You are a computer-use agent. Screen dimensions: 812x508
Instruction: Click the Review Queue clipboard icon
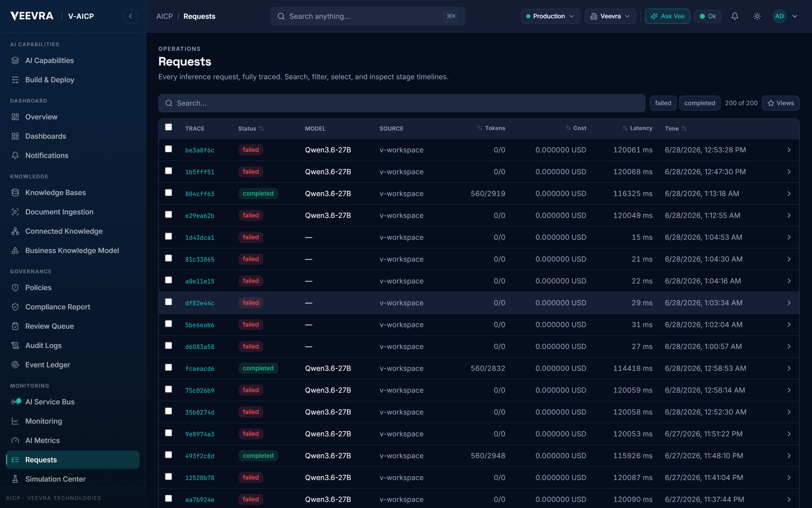pos(15,326)
